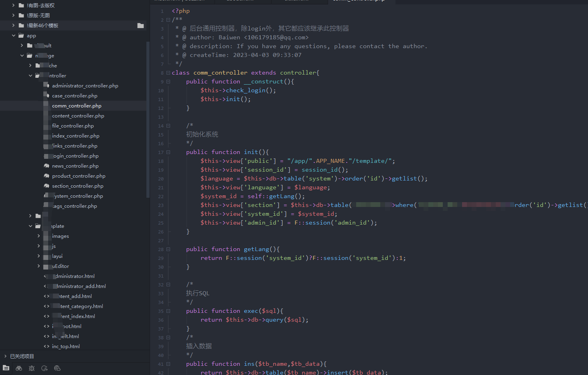Click the folder icon of !原版-无图
Viewport: 588px width, 375px height.
coord(21,15)
